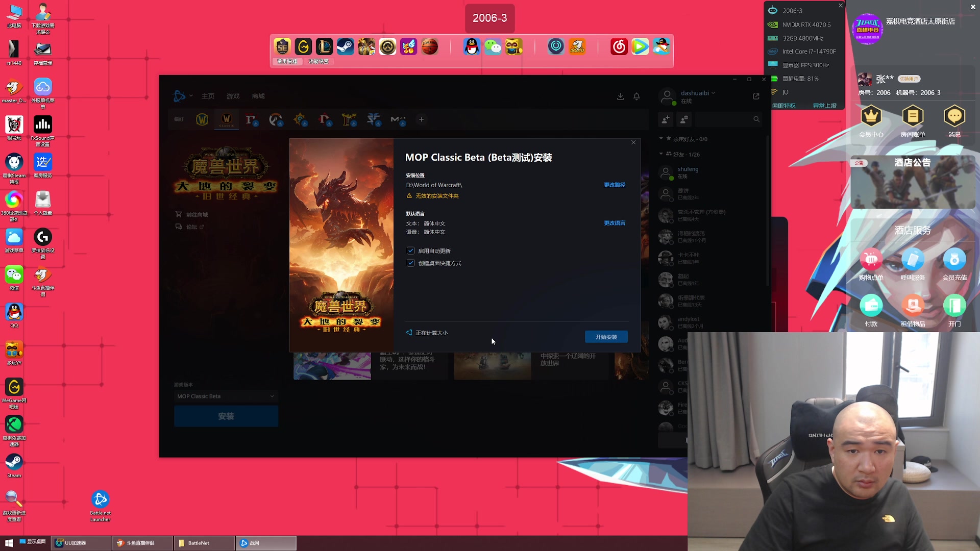Click the friend management settings icon

point(683,119)
